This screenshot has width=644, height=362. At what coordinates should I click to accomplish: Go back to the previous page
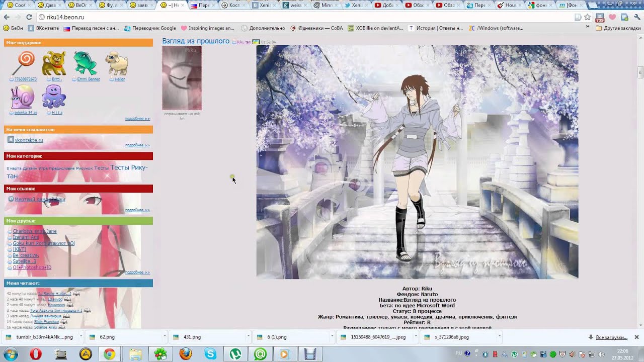[8, 17]
